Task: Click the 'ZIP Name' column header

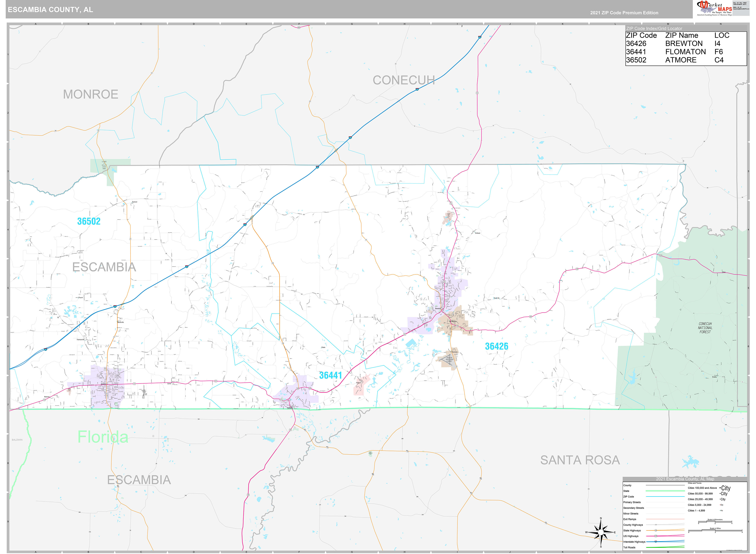Action: click(682, 36)
